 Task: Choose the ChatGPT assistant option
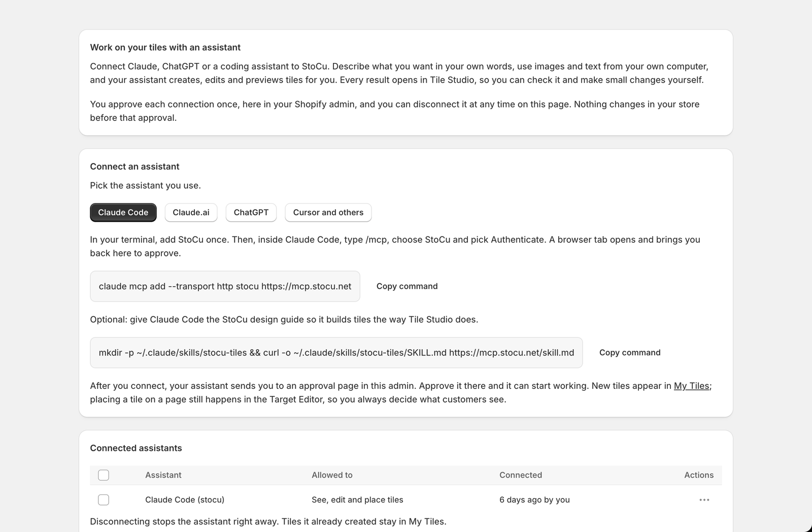tap(251, 213)
